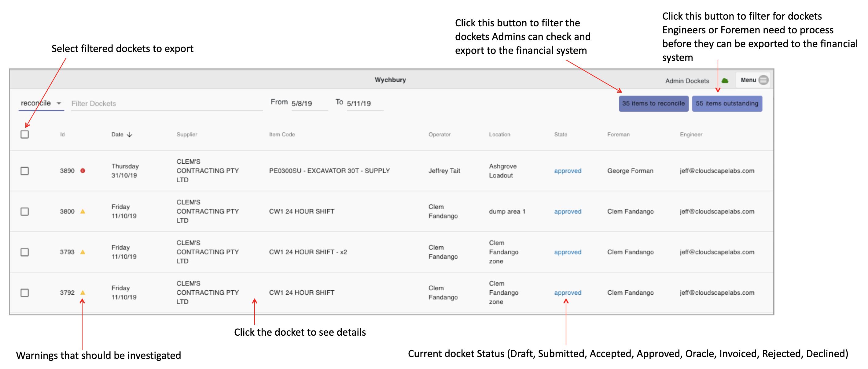Click the red error icon beside docket 3890
868x369 pixels.
coord(83,171)
